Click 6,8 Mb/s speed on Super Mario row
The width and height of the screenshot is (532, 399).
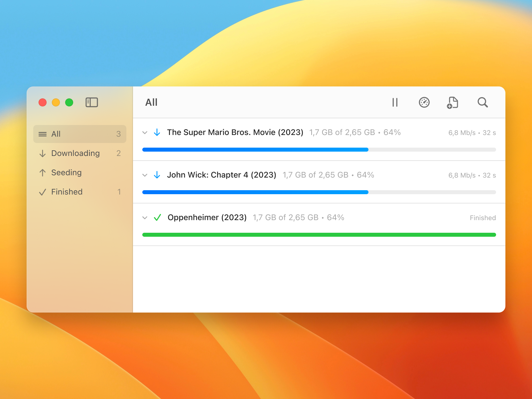[x=462, y=133]
